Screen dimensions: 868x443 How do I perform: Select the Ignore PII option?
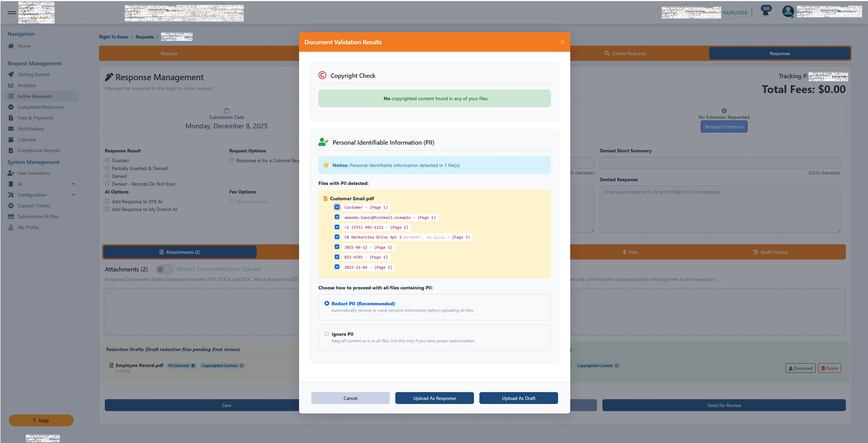(x=327, y=334)
